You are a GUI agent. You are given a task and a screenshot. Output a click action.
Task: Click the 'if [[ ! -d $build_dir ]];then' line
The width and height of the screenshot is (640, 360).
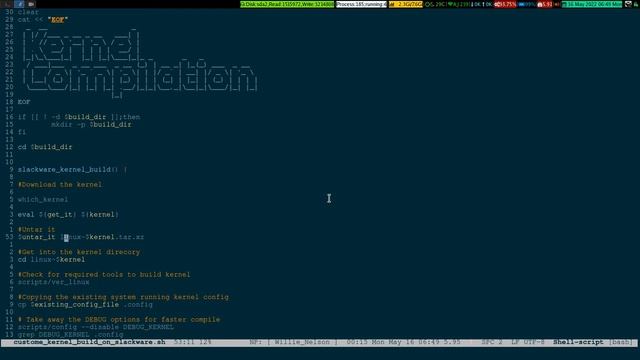pyautogui.click(x=79, y=117)
